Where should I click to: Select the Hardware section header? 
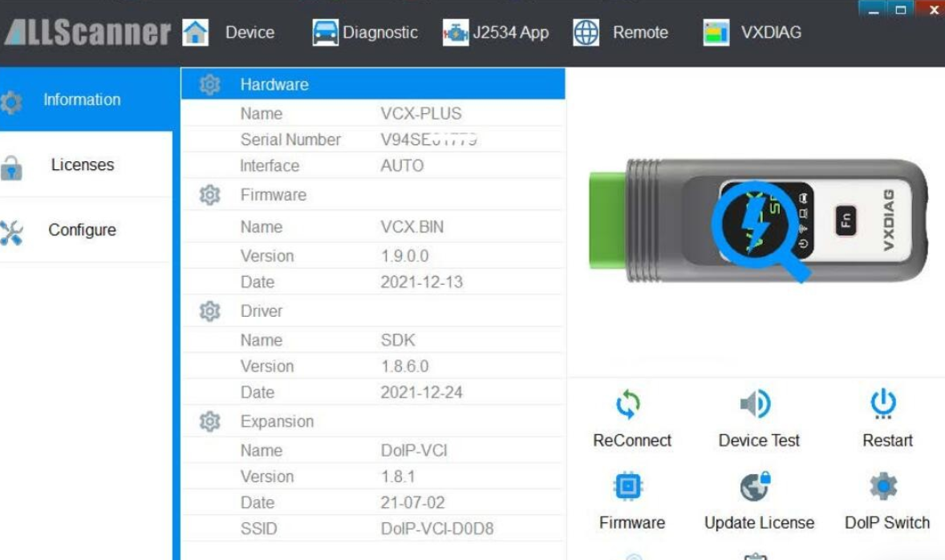[373, 83]
